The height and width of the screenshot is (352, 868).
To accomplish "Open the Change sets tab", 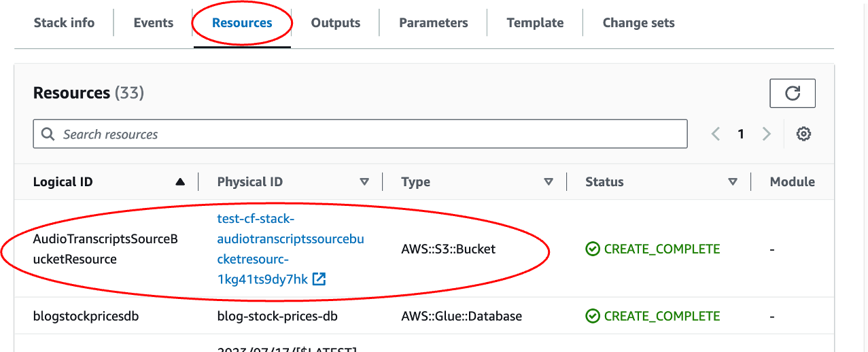I will [x=639, y=22].
